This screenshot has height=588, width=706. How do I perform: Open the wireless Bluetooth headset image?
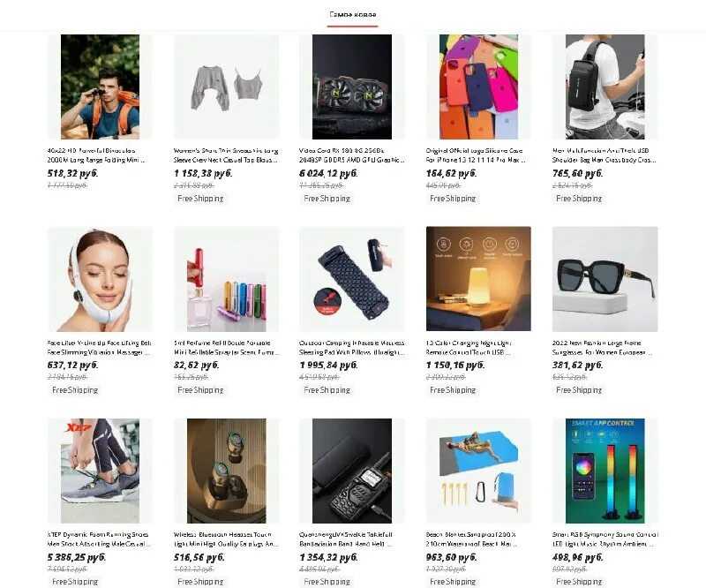226,471
